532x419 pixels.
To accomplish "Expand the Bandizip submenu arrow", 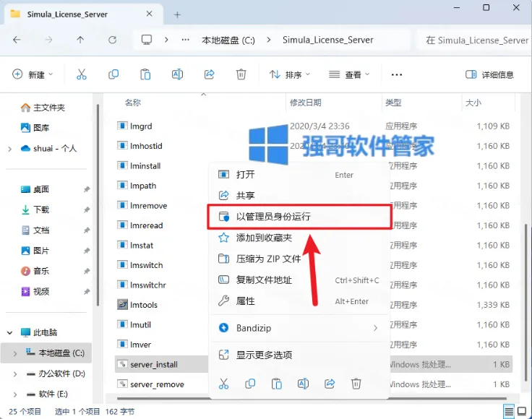I will [375, 328].
